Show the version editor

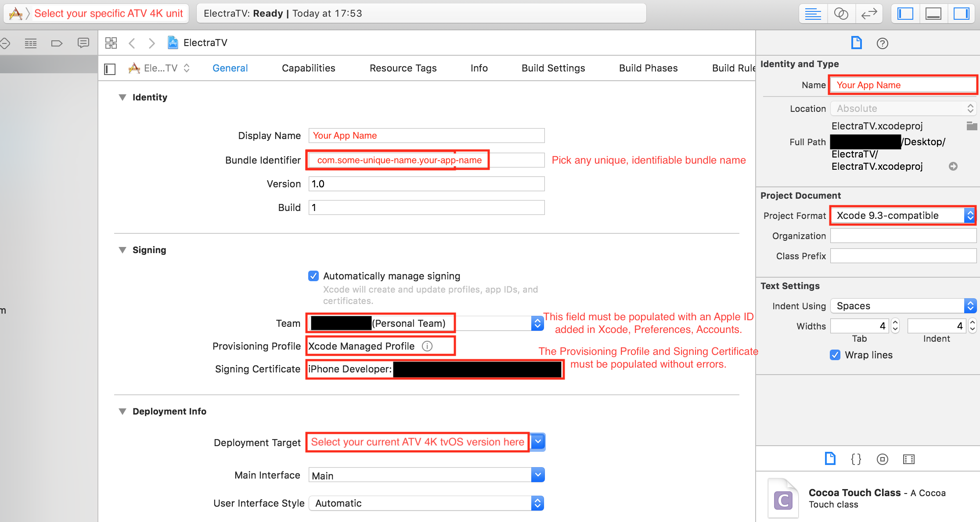869,14
